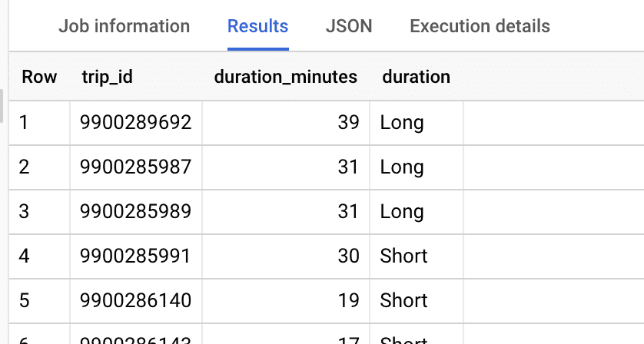Click the Short value in row 4
644x344 pixels.
403,256
